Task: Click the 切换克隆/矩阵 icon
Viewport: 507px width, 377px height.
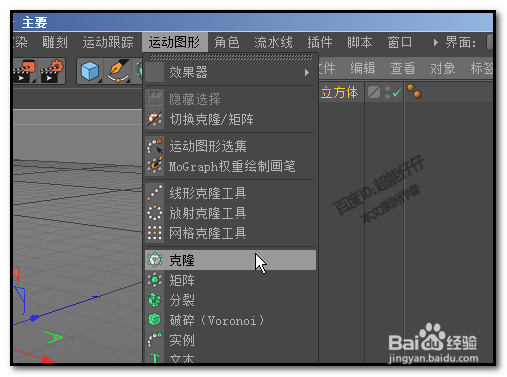Action: pyautogui.click(x=155, y=119)
